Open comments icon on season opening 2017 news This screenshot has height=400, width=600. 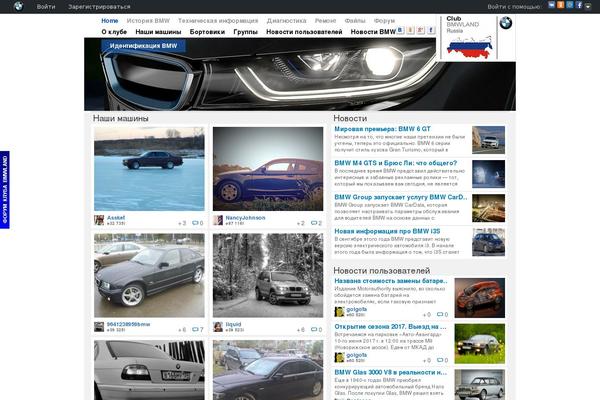pyautogui.click(x=440, y=360)
